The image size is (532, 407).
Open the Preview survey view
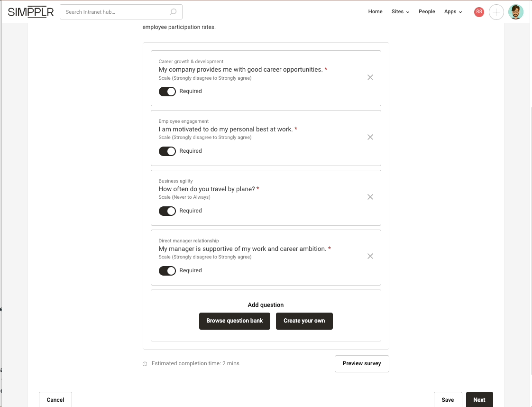(x=362, y=363)
